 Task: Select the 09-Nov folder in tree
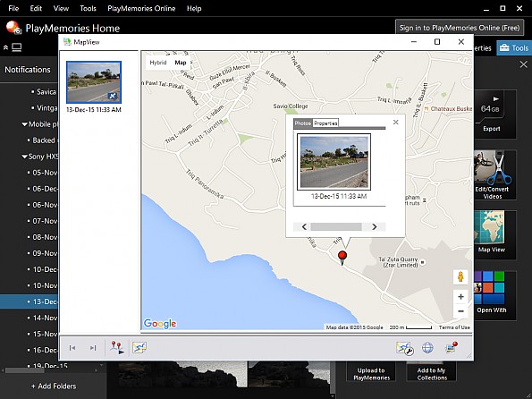tap(45, 253)
